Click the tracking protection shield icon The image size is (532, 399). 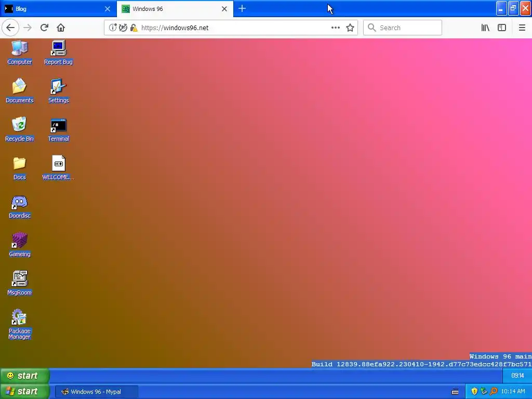click(123, 28)
